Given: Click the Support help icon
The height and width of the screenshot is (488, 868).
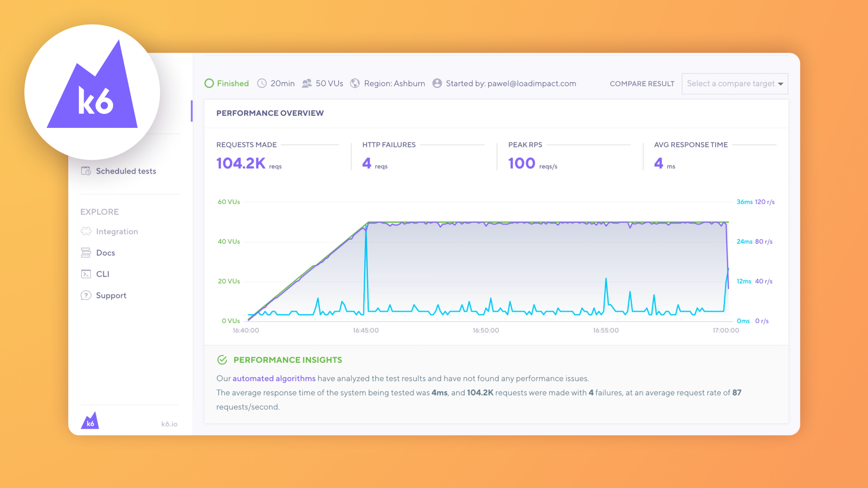Looking at the screenshot, I should [x=85, y=295].
